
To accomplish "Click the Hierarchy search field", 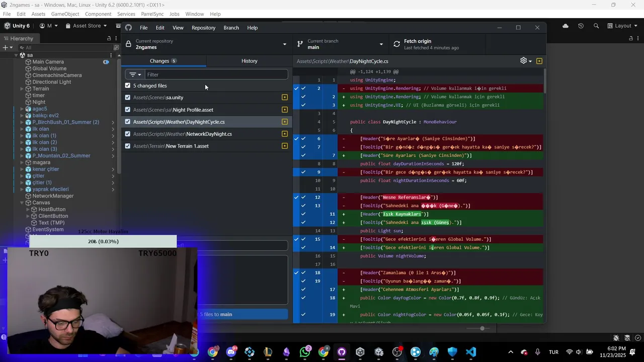I will pyautogui.click(x=64, y=47).
